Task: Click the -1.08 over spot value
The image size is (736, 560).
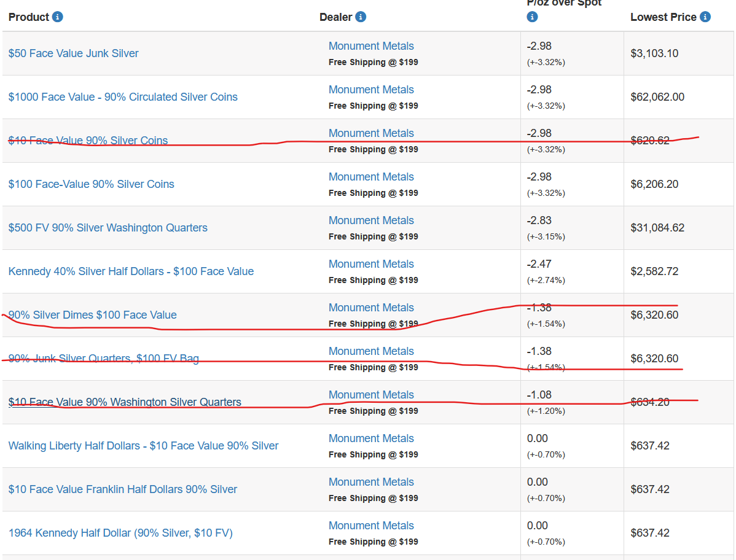Action: tap(539, 395)
